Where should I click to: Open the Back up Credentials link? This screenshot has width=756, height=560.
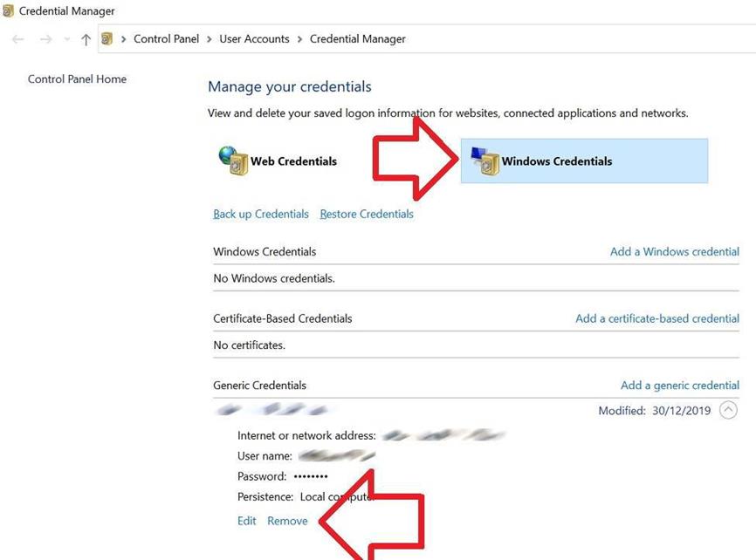click(261, 214)
